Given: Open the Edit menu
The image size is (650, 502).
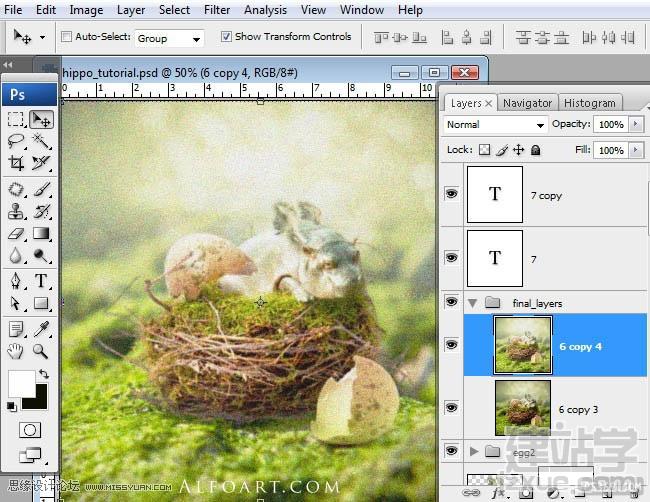Looking at the screenshot, I should point(46,10).
